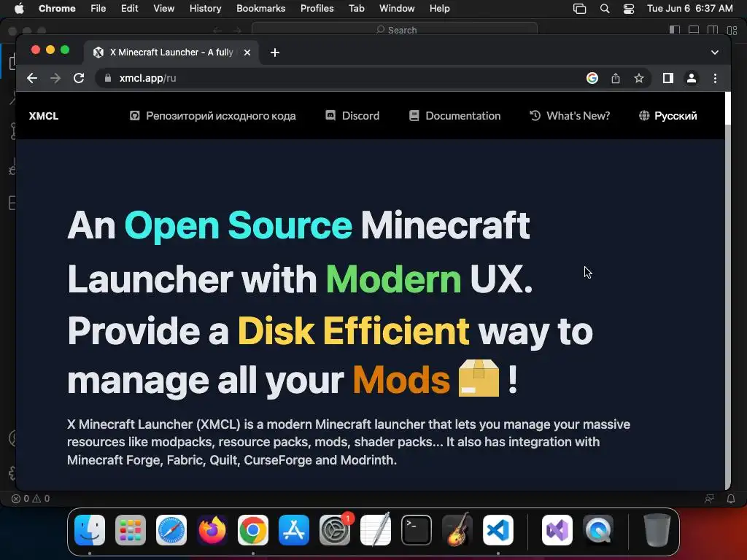Open the Tab menu
The height and width of the screenshot is (560, 747).
(x=356, y=9)
